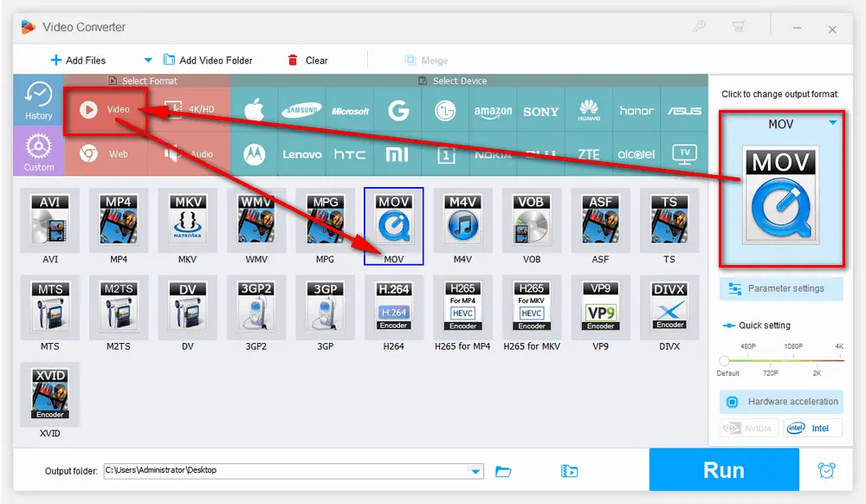Open the History panel icon
The image size is (866, 504).
[x=38, y=100]
